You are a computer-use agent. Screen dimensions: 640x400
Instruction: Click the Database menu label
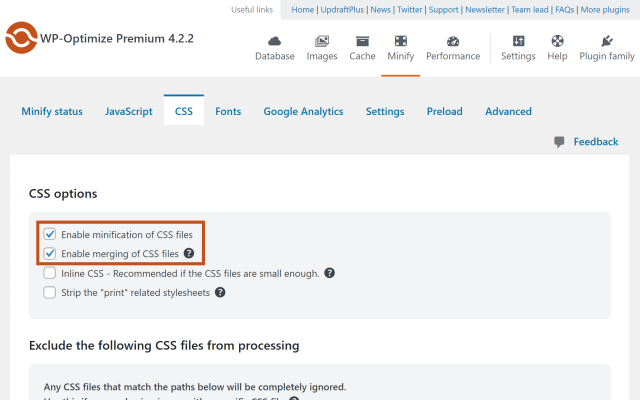click(275, 56)
